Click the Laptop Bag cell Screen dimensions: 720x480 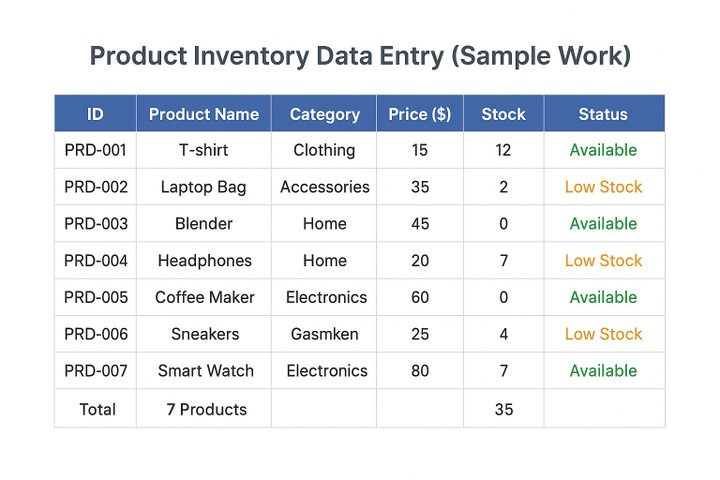[204, 187]
